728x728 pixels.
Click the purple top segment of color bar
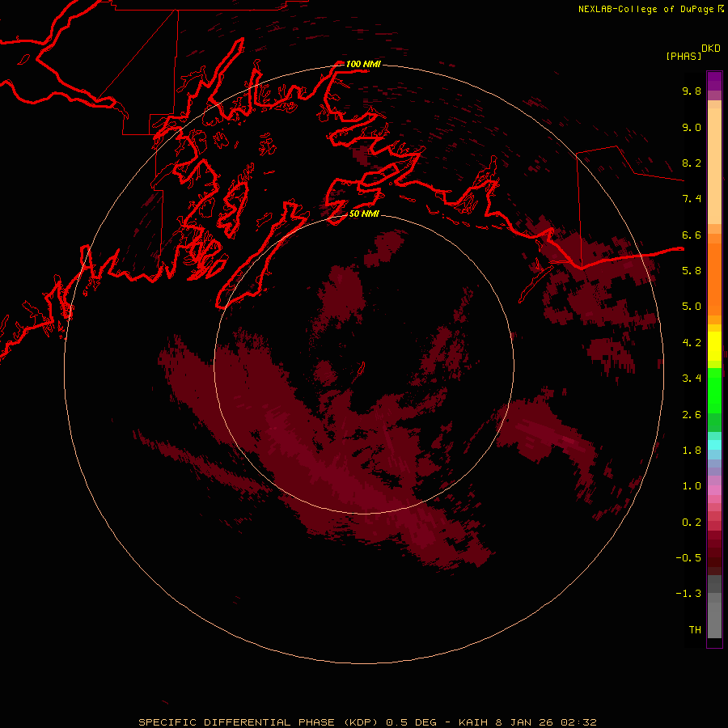714,81
